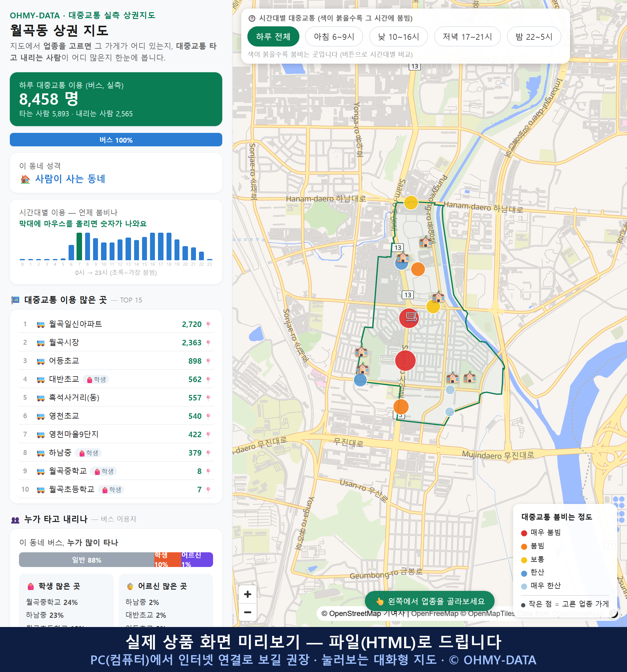Zoom in the map with plus button
This screenshot has width=627, height=672.
pos(247,594)
